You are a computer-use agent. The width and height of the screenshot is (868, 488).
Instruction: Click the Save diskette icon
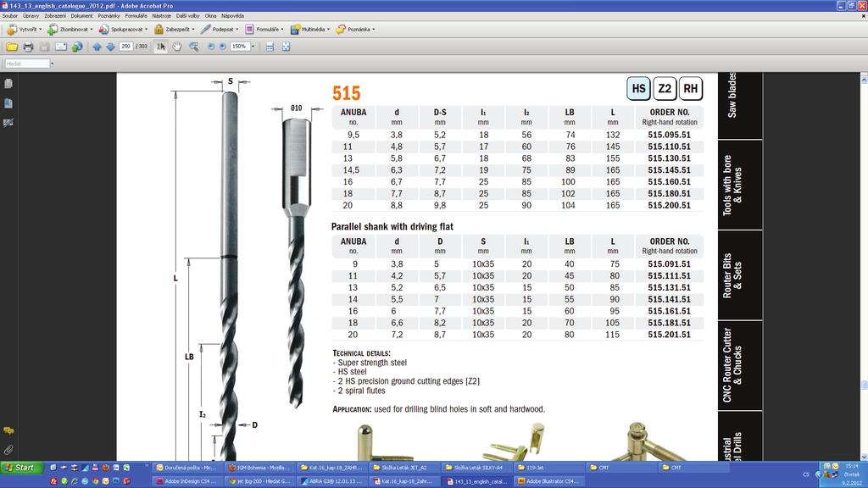[x=44, y=47]
